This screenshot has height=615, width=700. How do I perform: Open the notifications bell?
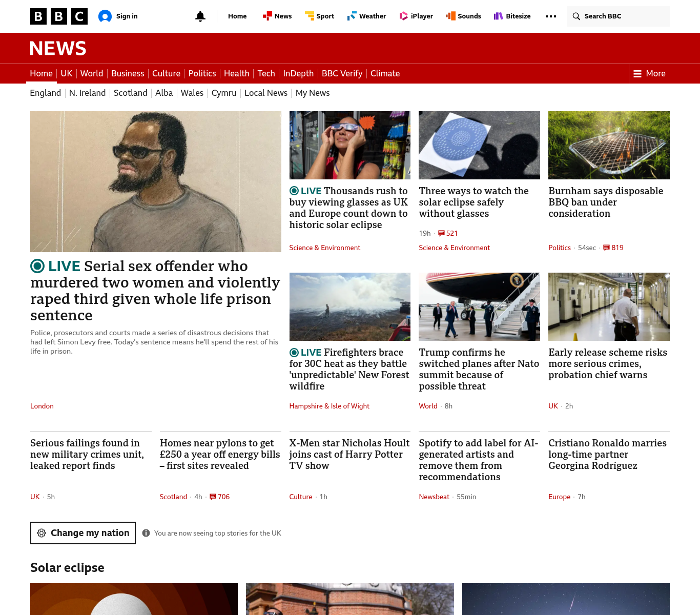[x=200, y=16]
